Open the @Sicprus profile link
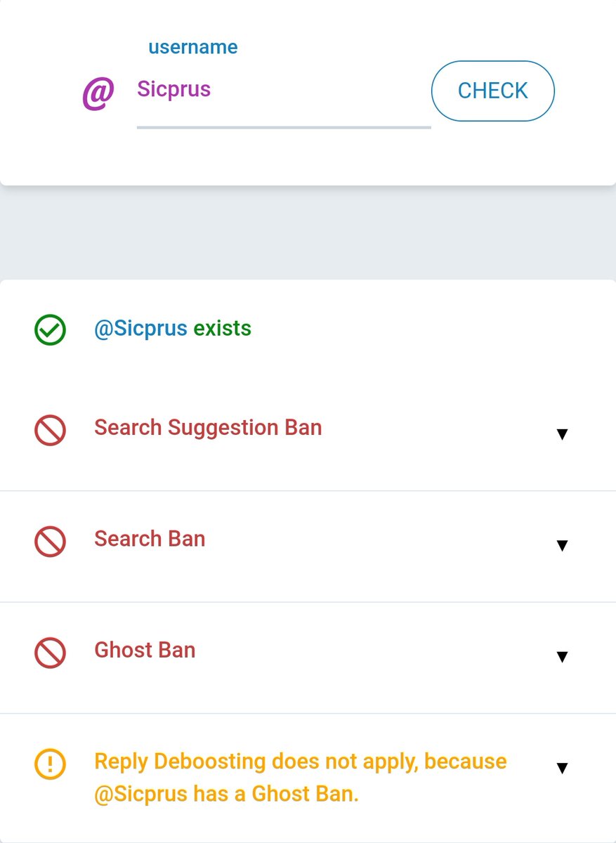Viewport: 616px width, 843px height. (x=140, y=328)
